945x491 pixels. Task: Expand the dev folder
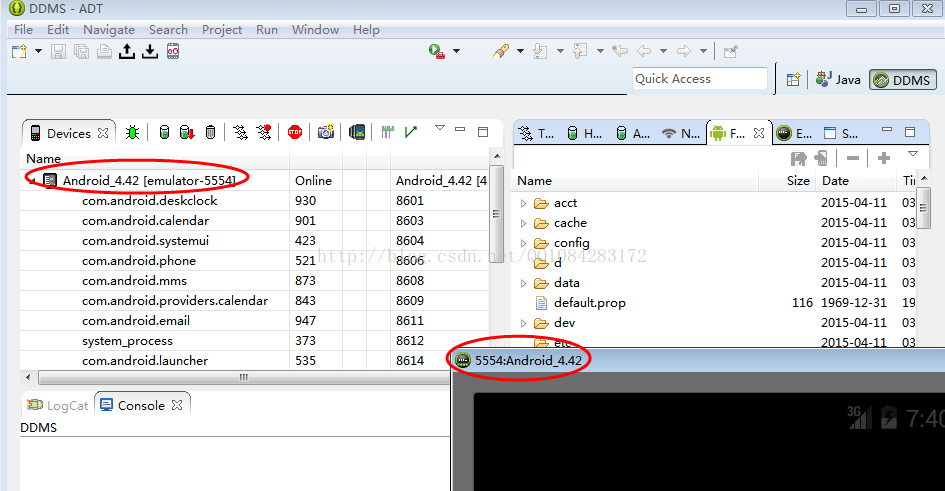coord(523,324)
